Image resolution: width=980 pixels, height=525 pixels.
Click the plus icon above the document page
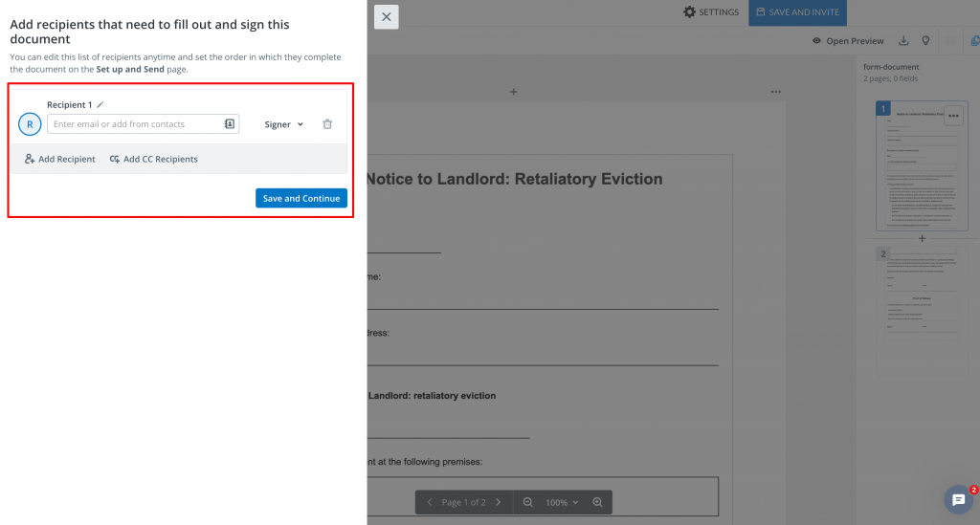pyautogui.click(x=513, y=92)
